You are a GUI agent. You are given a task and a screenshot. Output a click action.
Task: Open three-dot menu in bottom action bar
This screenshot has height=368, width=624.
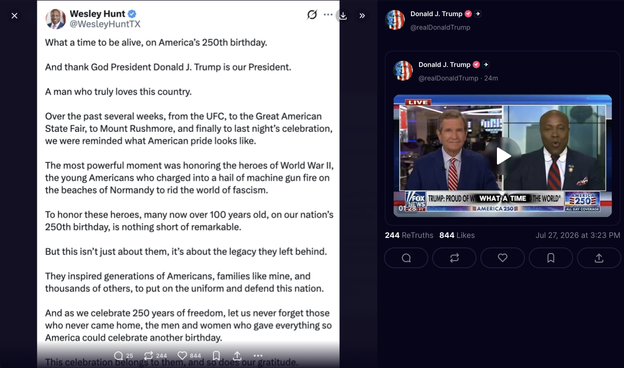pos(258,355)
